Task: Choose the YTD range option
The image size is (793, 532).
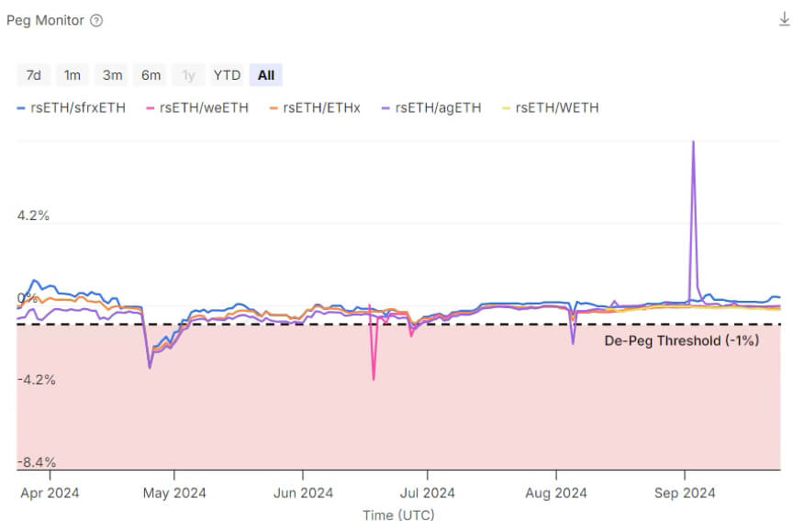Action: coord(227,75)
